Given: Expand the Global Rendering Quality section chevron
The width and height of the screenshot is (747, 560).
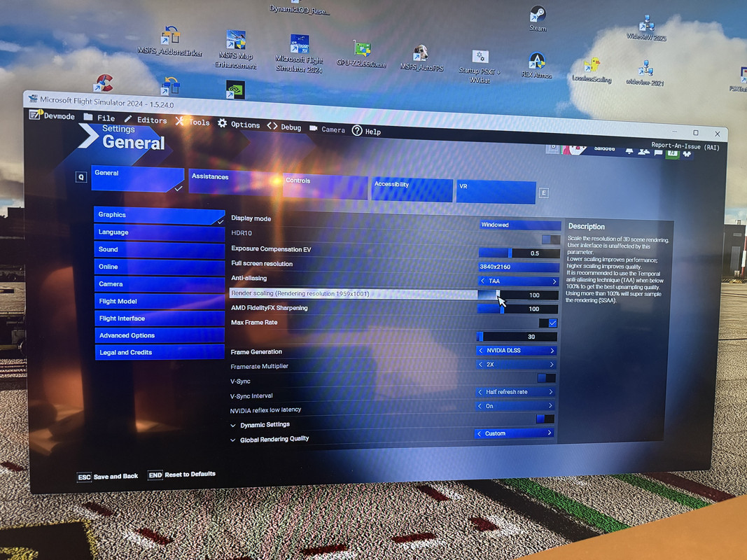Looking at the screenshot, I should 232,440.
